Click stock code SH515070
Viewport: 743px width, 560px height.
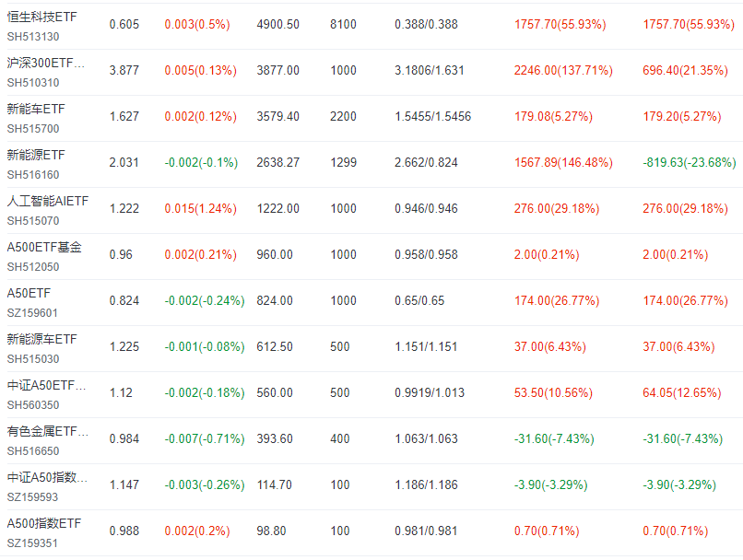33,220
